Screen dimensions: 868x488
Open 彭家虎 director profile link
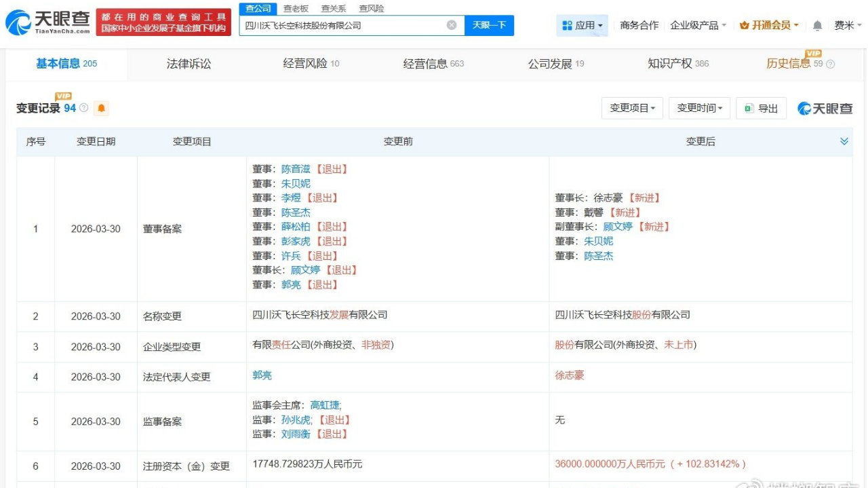[x=295, y=241]
